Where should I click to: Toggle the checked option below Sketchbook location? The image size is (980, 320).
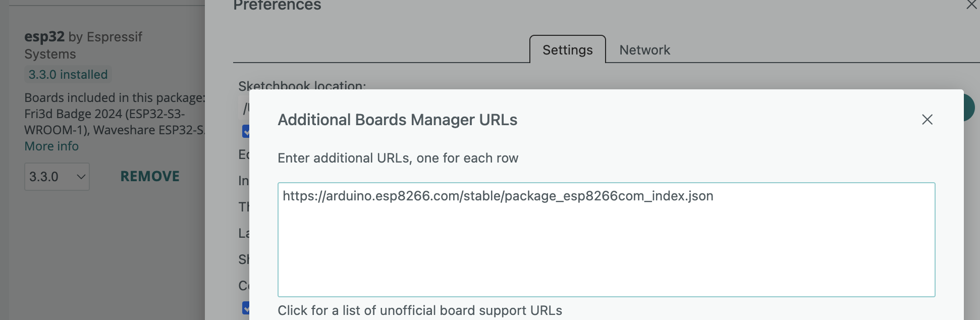(x=246, y=131)
